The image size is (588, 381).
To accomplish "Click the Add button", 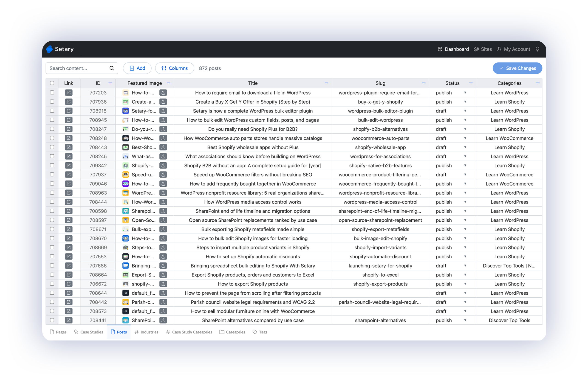I will point(137,68).
